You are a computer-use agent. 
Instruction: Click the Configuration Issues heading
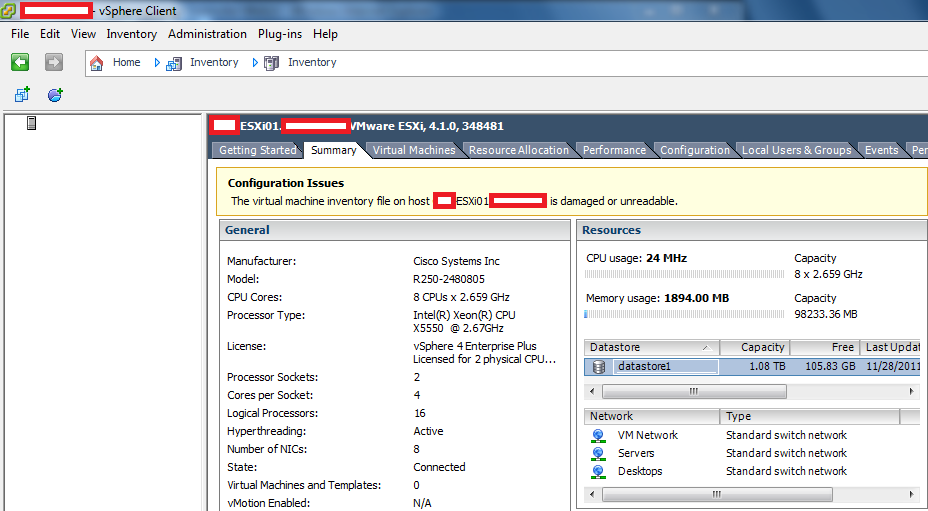click(x=286, y=183)
